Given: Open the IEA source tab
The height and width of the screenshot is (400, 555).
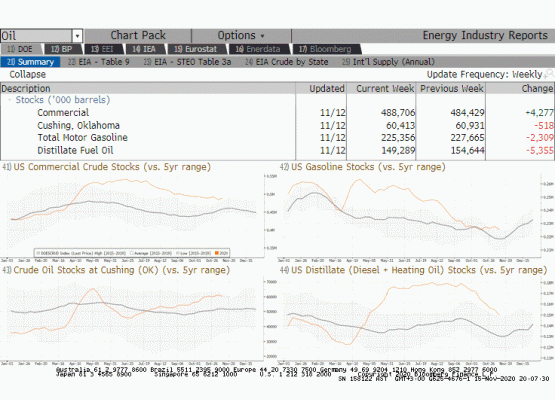Looking at the screenshot, I should [x=144, y=49].
